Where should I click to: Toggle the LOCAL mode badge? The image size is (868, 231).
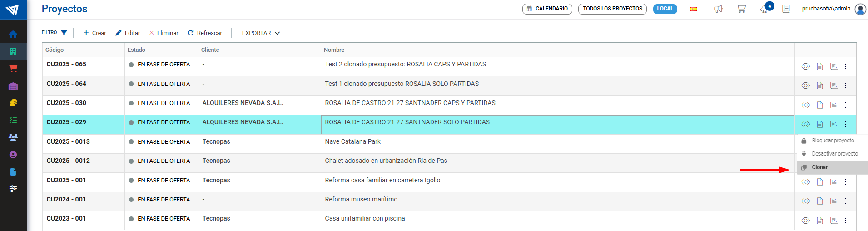tap(665, 9)
